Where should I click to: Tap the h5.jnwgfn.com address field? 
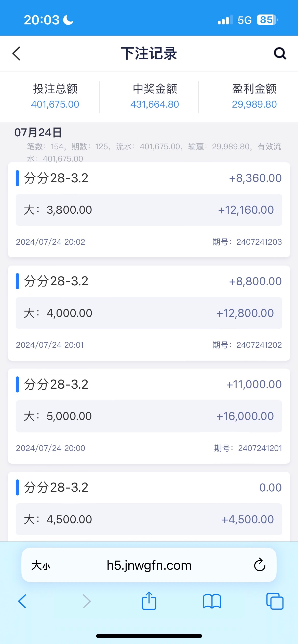point(149,565)
